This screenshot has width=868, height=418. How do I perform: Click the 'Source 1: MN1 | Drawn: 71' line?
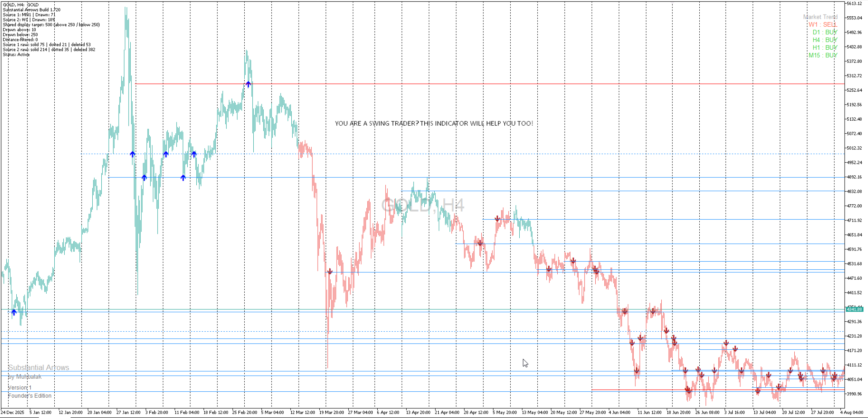(x=29, y=14)
